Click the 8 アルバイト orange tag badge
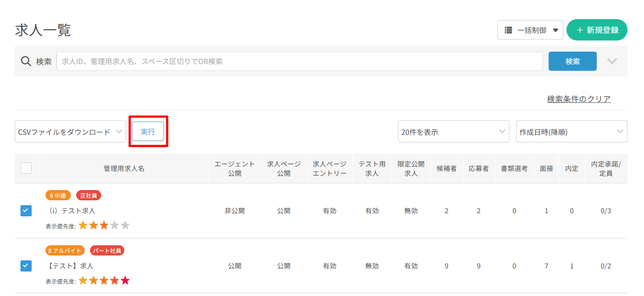This screenshot has width=644, height=296. 65,251
